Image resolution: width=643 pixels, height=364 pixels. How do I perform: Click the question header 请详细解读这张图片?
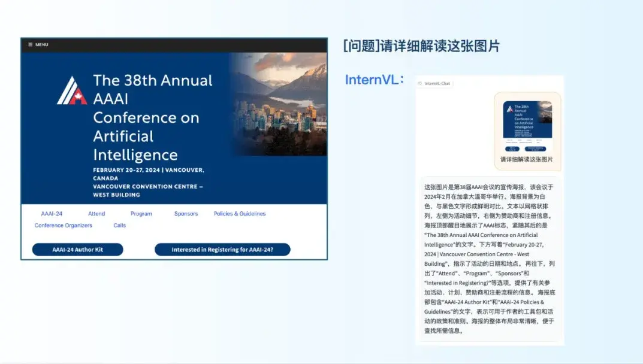422,46
